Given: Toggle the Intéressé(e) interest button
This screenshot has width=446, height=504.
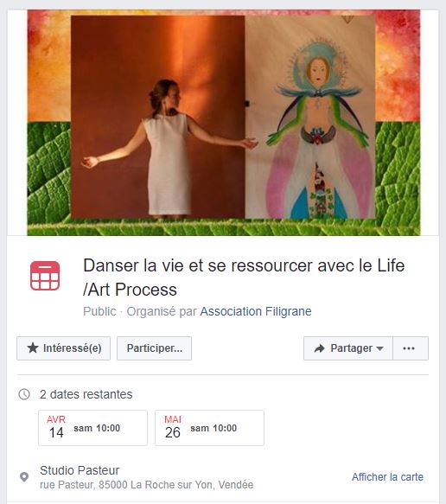Looking at the screenshot, I should click(x=64, y=348).
